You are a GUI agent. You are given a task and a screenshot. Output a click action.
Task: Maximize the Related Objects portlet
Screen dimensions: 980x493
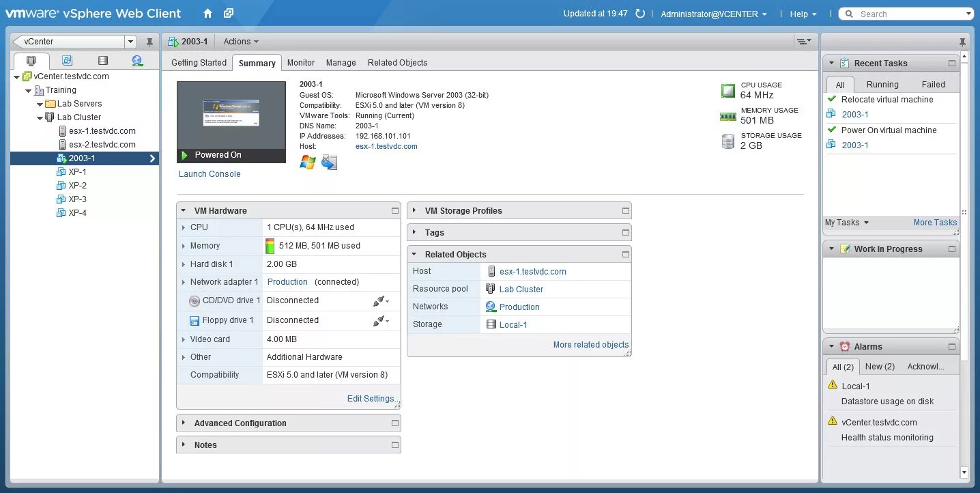[x=625, y=255]
